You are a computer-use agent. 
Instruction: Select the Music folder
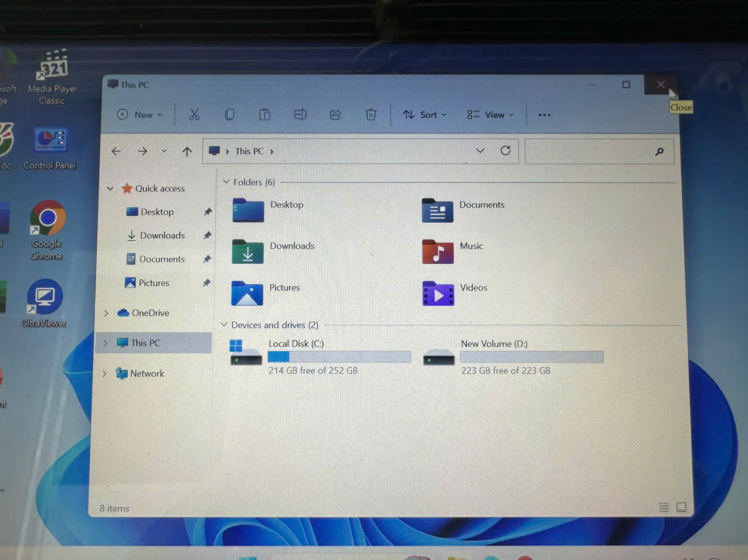point(453,251)
